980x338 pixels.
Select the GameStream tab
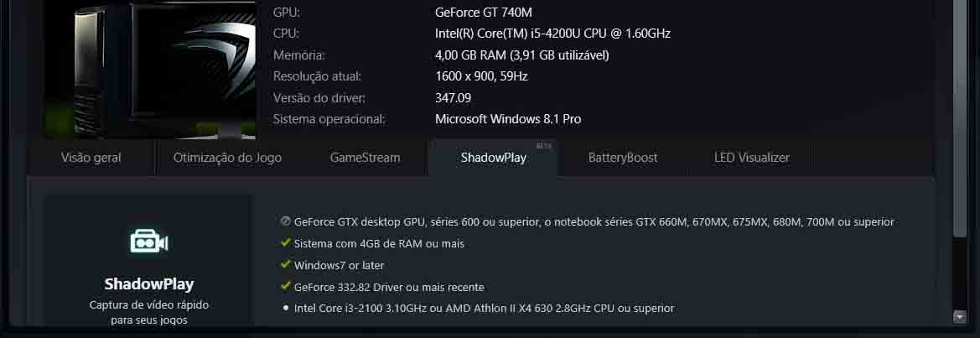coord(365,158)
